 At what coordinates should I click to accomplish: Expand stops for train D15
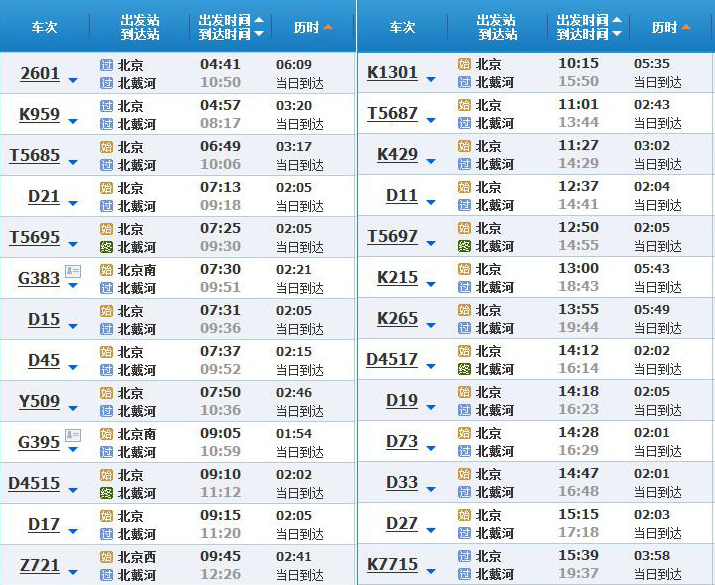[x=73, y=326]
